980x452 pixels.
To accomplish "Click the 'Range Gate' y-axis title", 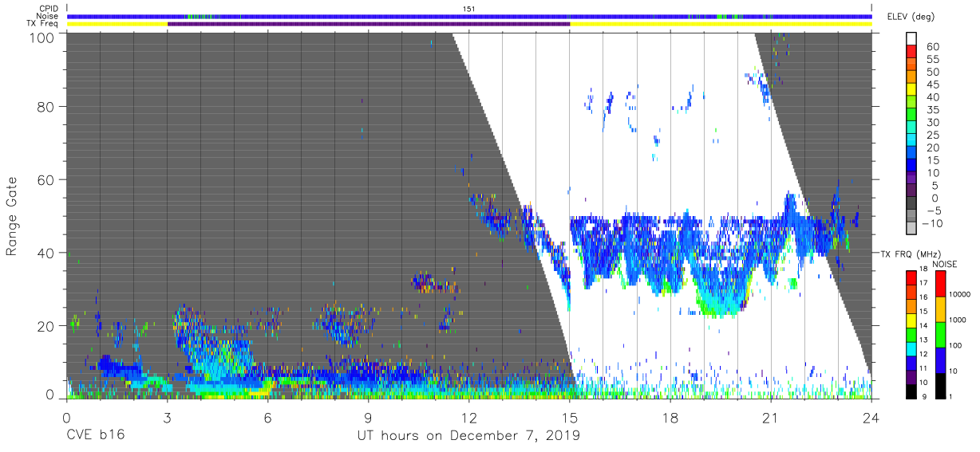I will (12, 216).
